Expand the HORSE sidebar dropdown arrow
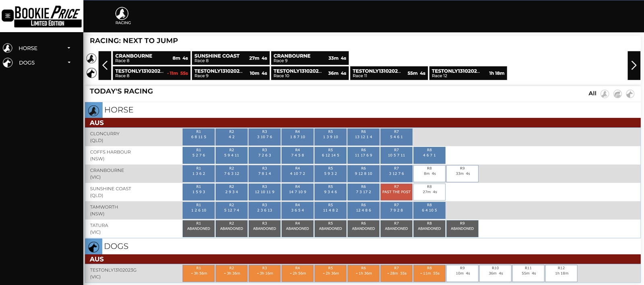The height and width of the screenshot is (285, 644). 69,48
